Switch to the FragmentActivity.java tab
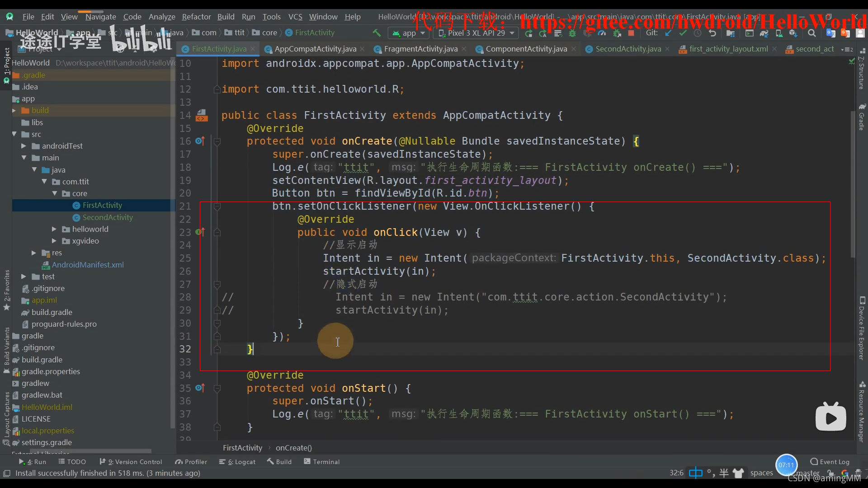The image size is (868, 488). point(420,49)
